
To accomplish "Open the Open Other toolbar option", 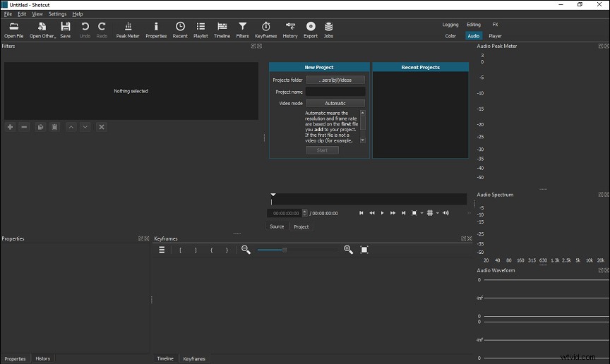I will pyautogui.click(x=42, y=30).
